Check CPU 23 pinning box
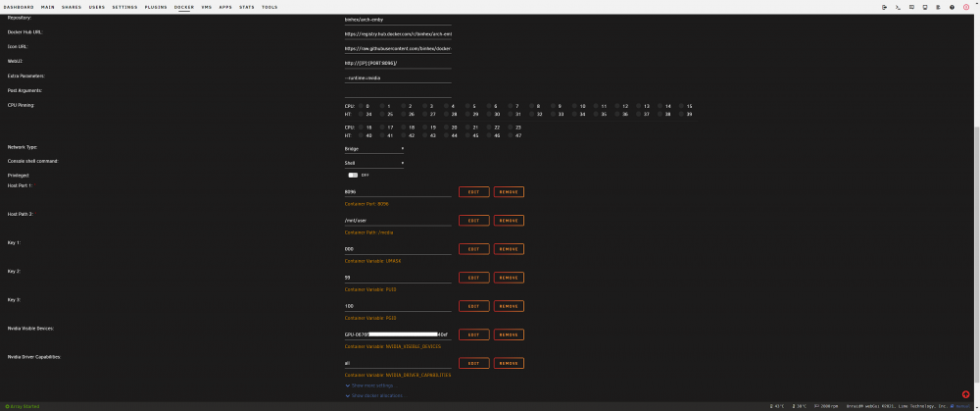 [511, 127]
